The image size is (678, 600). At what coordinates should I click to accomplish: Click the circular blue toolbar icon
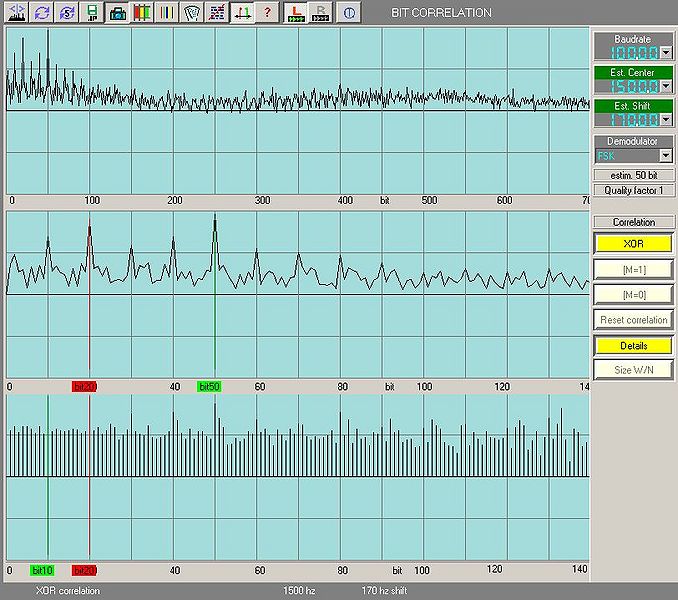pyautogui.click(x=349, y=12)
